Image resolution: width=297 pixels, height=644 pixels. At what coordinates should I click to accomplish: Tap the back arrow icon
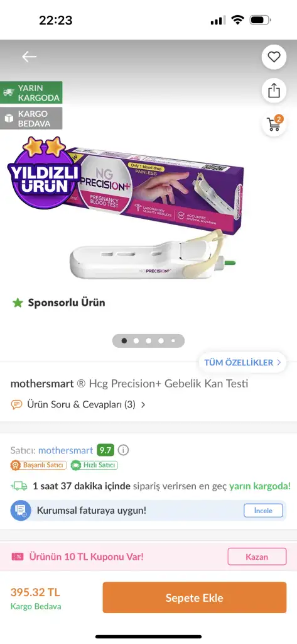tap(29, 57)
